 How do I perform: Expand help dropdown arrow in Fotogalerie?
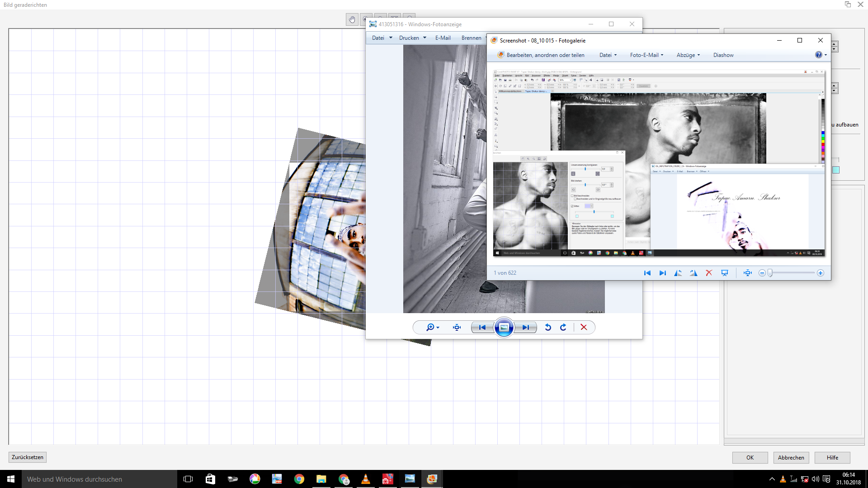click(826, 55)
